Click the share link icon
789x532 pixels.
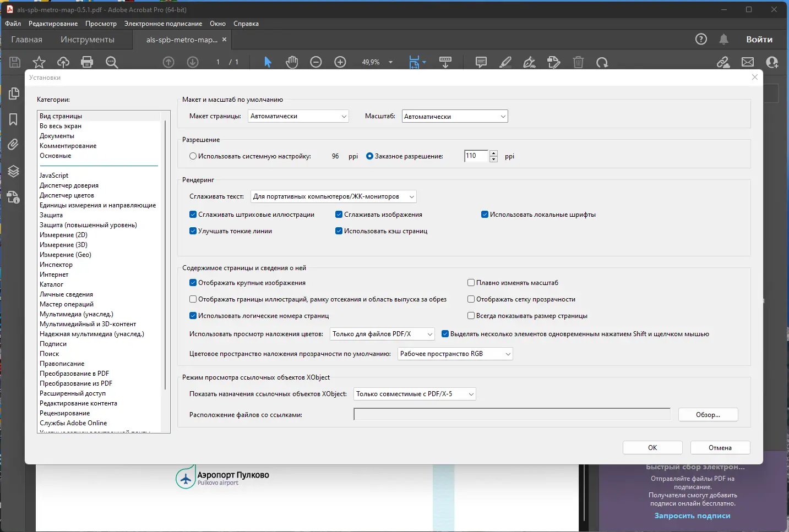pyautogui.click(x=723, y=62)
